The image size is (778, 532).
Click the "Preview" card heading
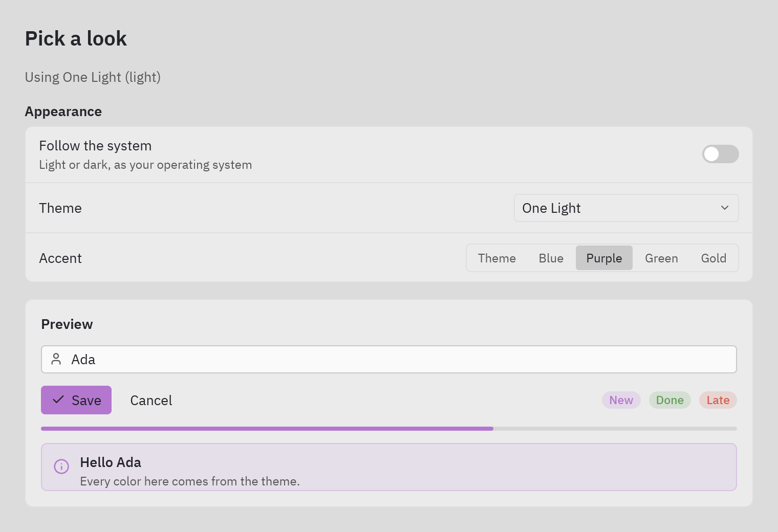[67, 324]
